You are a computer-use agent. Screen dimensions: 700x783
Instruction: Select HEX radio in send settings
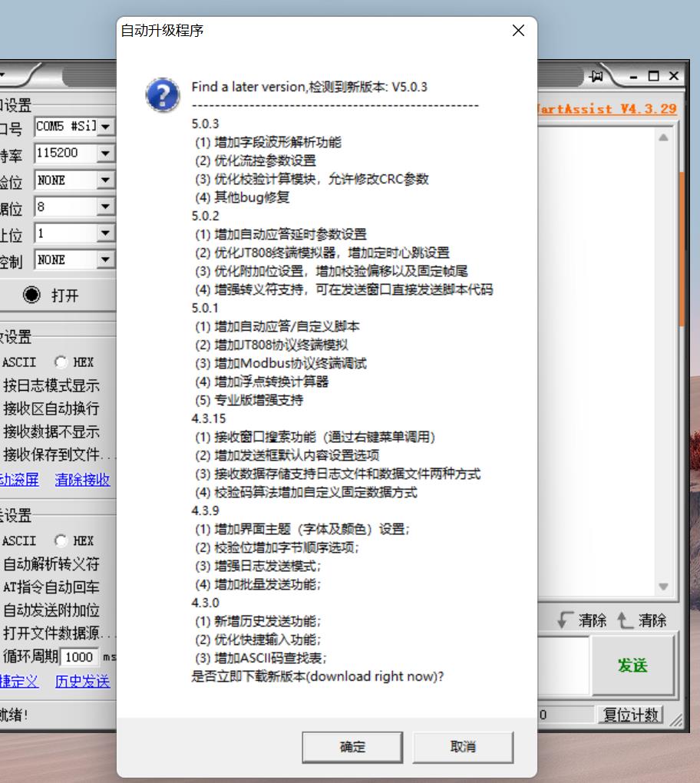click(61, 540)
